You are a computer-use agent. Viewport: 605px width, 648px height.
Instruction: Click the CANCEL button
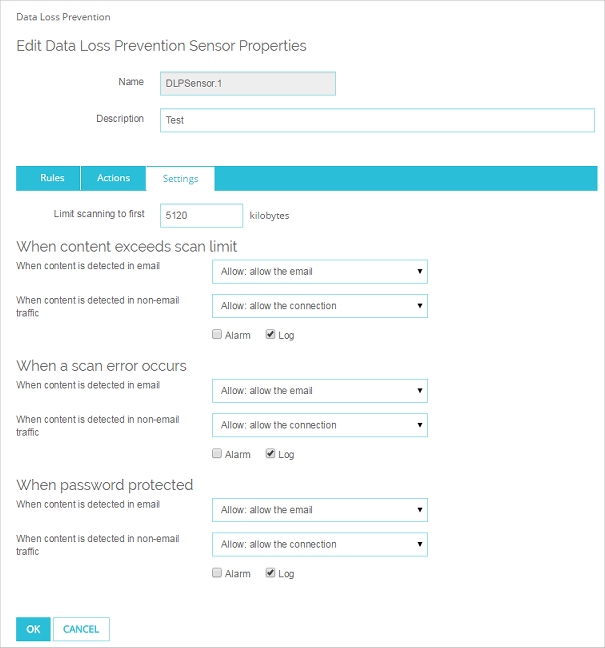(81, 629)
